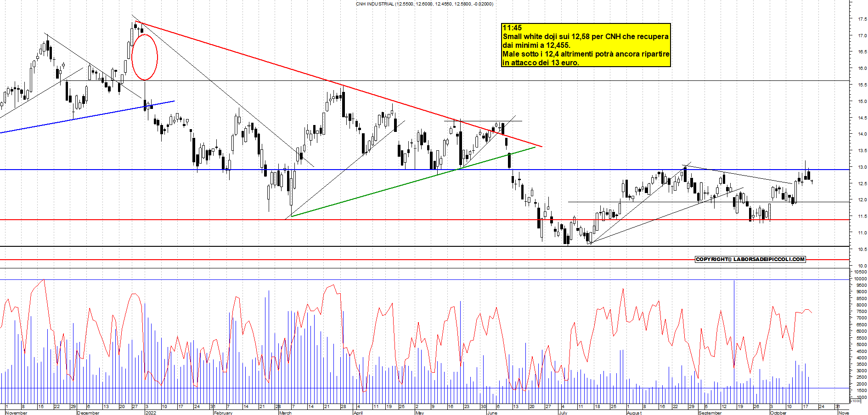Image resolution: width=868 pixels, height=415 pixels.
Task: Click the 13.0 price axis label
Action: 862,167
